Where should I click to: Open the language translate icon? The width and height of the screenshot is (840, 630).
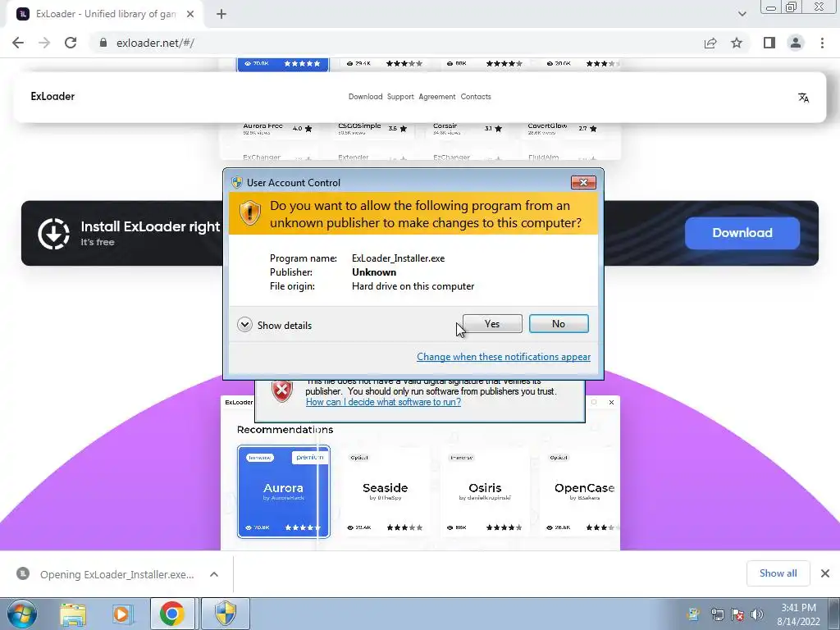tap(803, 98)
